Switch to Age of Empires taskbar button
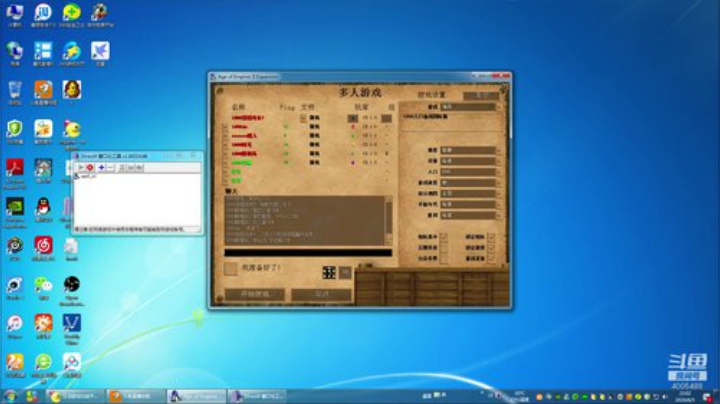 pyautogui.click(x=197, y=396)
